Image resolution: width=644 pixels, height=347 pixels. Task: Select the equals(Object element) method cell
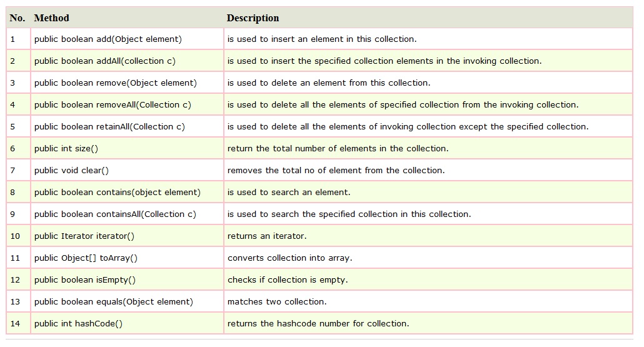coord(113,302)
